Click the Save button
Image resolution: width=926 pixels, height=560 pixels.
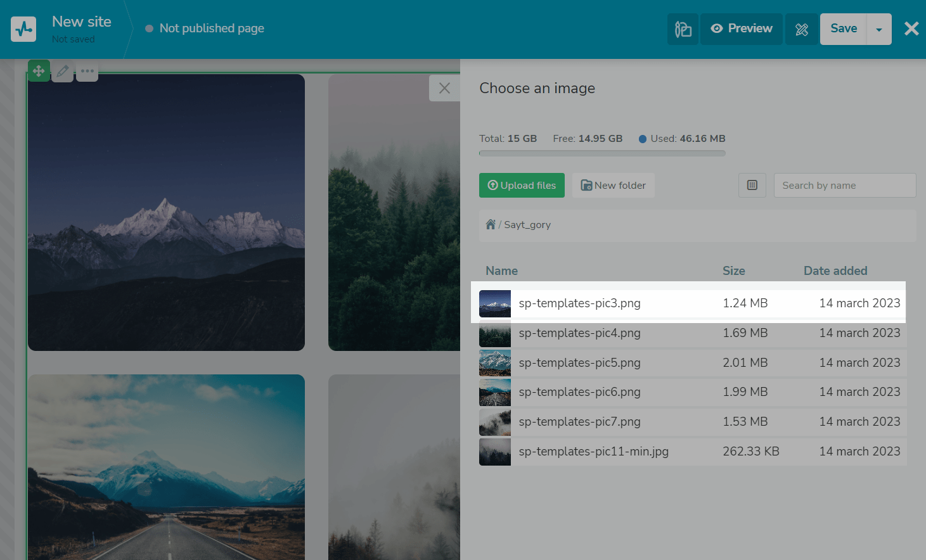pos(843,29)
